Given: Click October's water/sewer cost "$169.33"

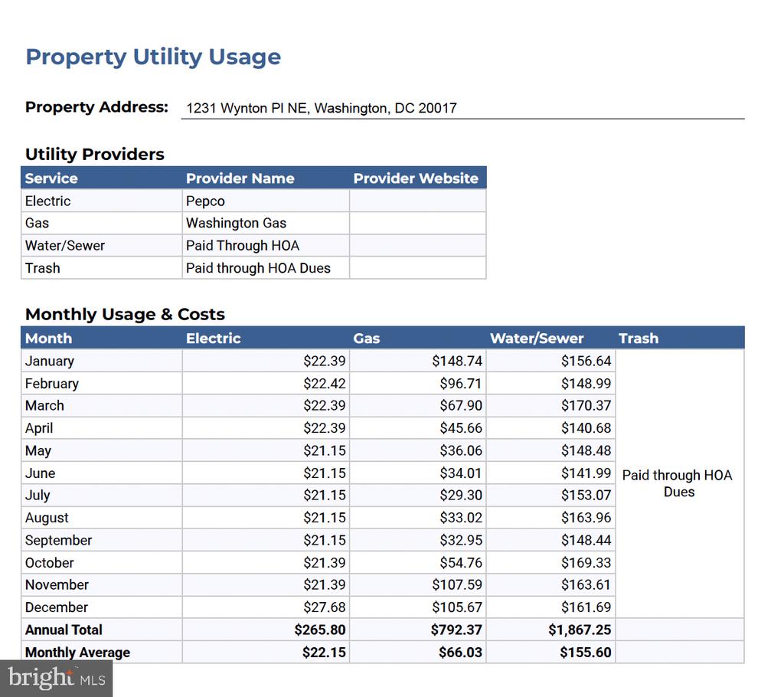Looking at the screenshot, I should coord(586,563).
